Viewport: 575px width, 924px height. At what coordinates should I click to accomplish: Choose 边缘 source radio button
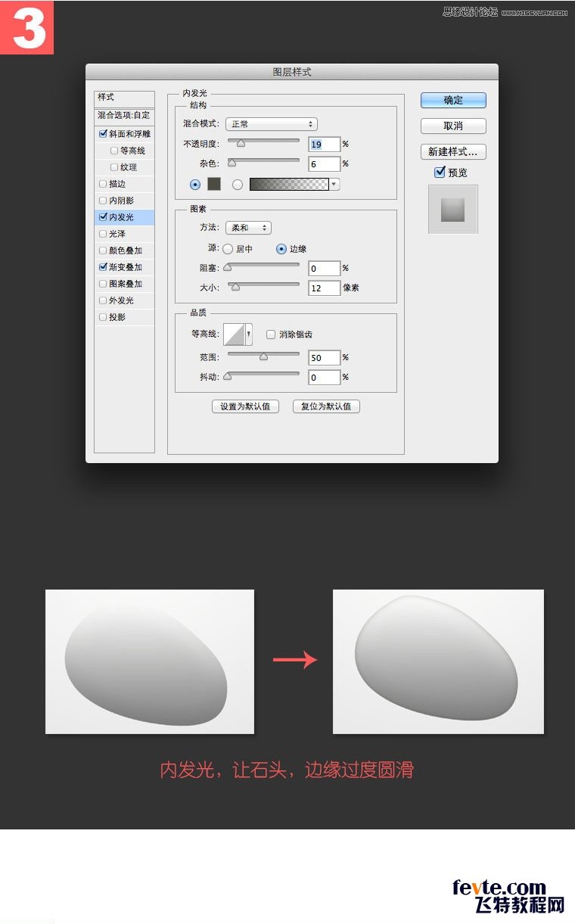281,248
